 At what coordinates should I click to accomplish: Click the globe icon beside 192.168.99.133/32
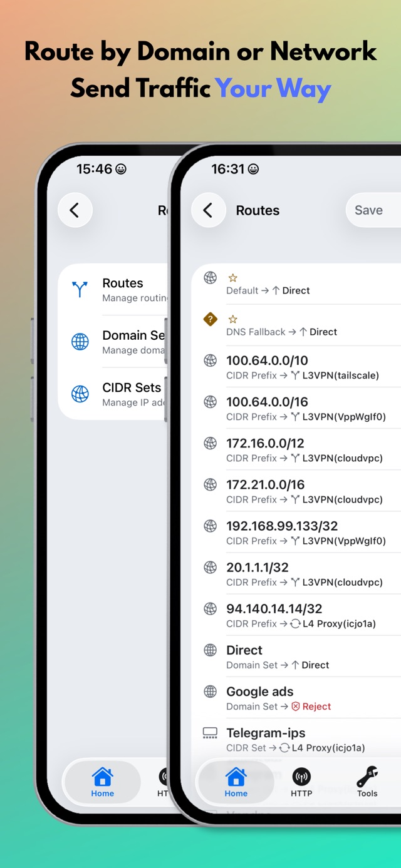(x=211, y=526)
